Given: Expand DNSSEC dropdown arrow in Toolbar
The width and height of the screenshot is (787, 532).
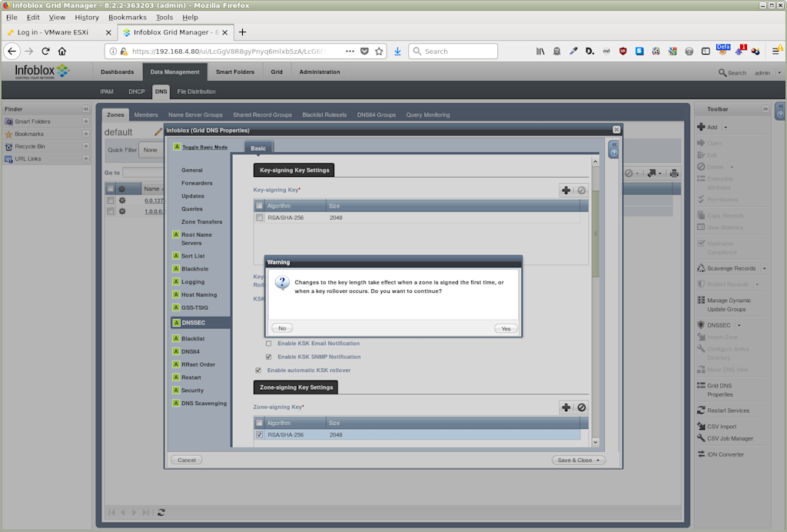Looking at the screenshot, I should click(x=739, y=325).
